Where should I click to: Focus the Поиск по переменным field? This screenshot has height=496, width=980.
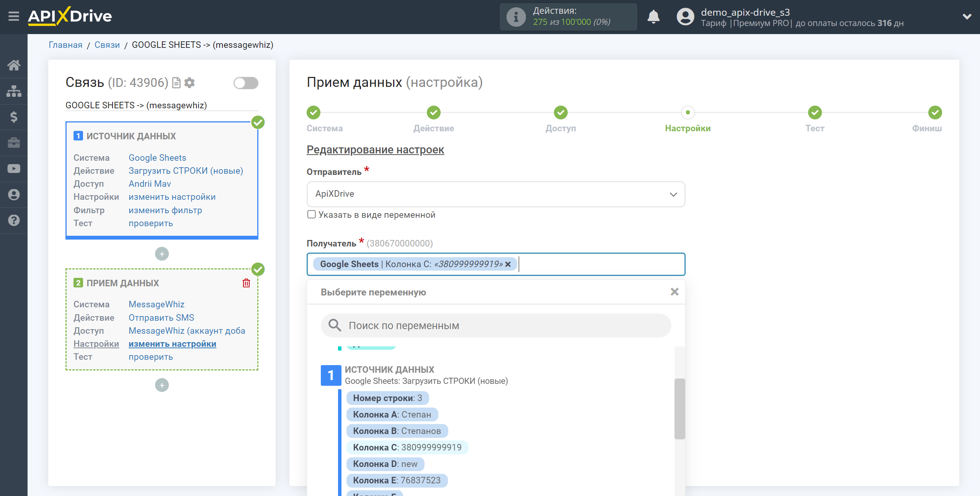496,326
